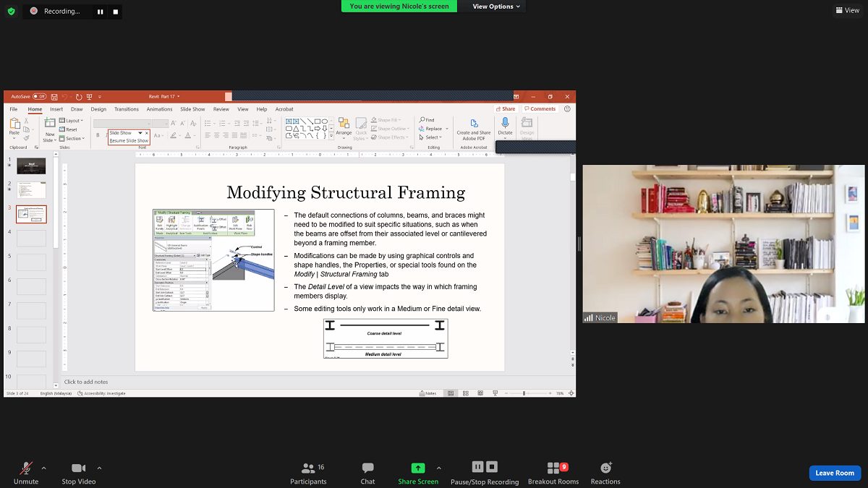The width and height of the screenshot is (868, 488).
Task: Click the Format Painter icon
Action: (27, 137)
